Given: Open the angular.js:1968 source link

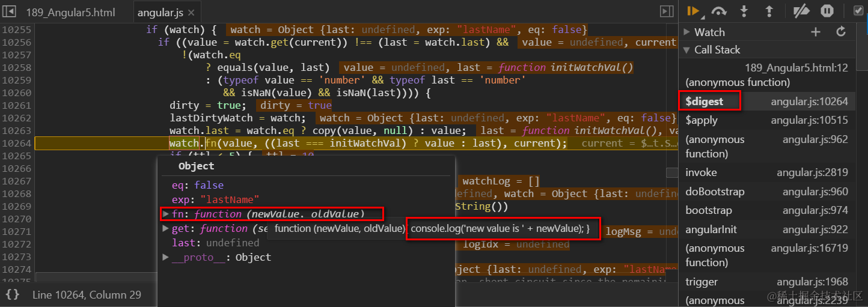Looking at the screenshot, I should [812, 282].
